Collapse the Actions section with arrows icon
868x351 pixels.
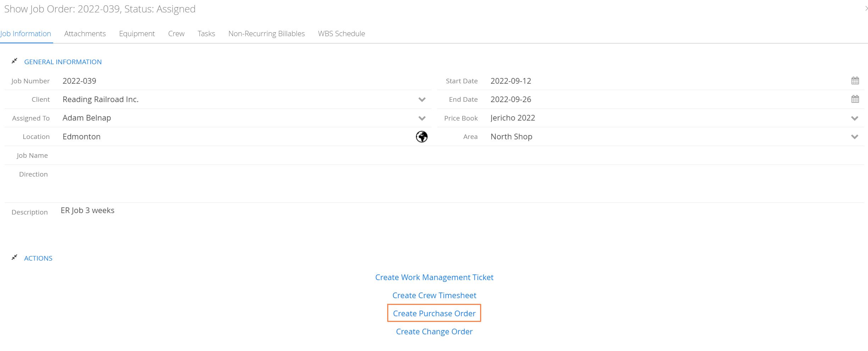(x=14, y=257)
